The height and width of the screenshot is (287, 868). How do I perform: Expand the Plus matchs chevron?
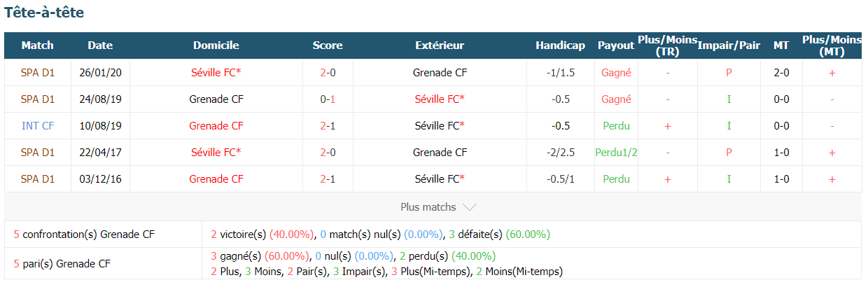470,207
